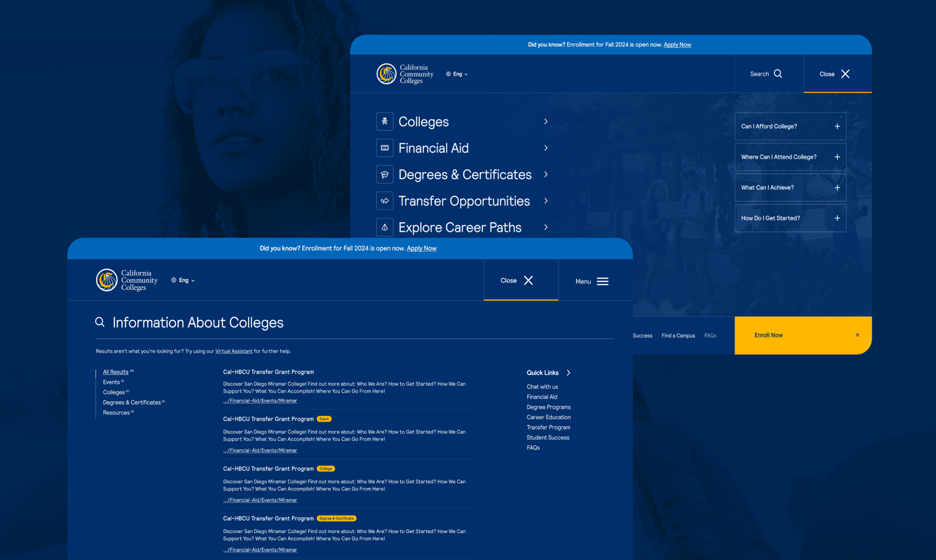
Task: Open the Find a Campus menu item
Action: click(678, 335)
